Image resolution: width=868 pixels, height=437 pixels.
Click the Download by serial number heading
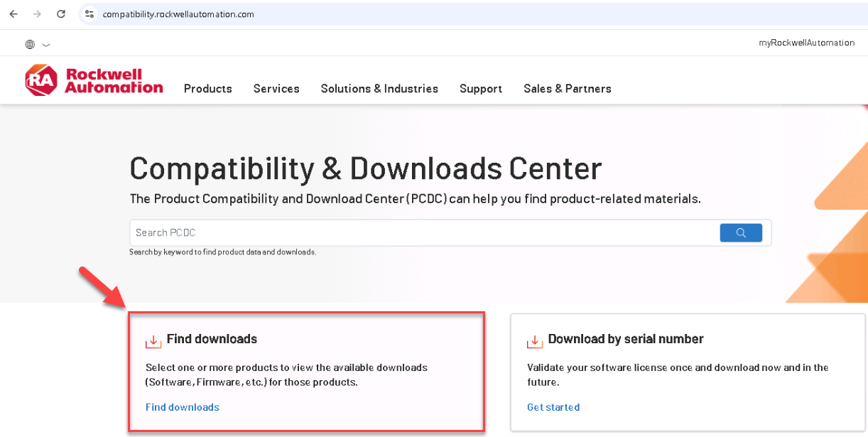(626, 339)
